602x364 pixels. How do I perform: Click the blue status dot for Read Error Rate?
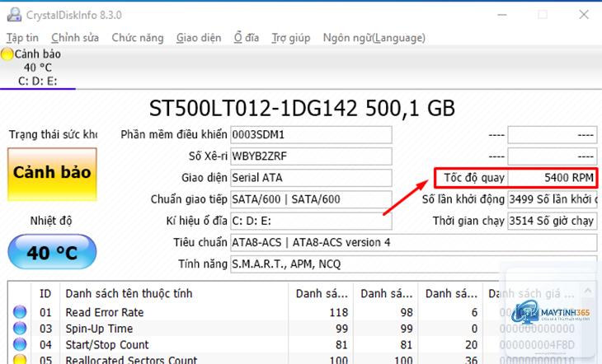pos(20,312)
